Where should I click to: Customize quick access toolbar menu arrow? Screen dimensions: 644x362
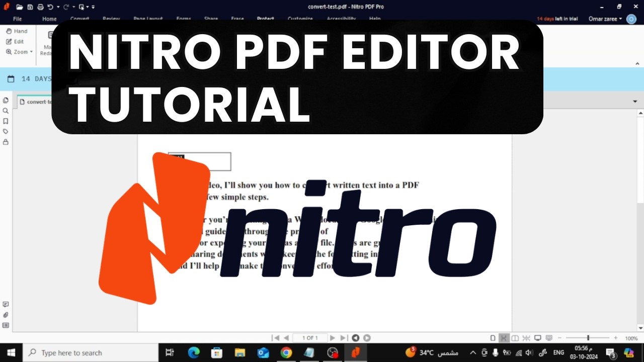(x=93, y=7)
